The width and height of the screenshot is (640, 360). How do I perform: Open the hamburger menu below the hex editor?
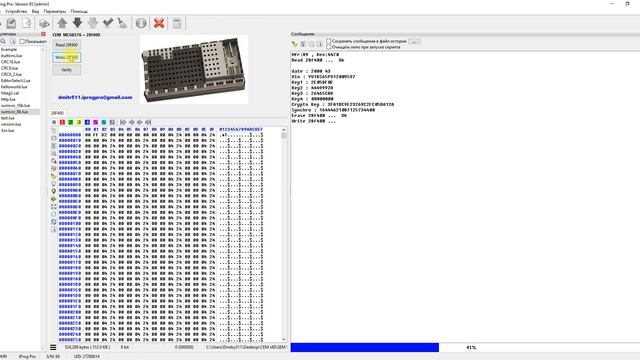tap(53, 347)
